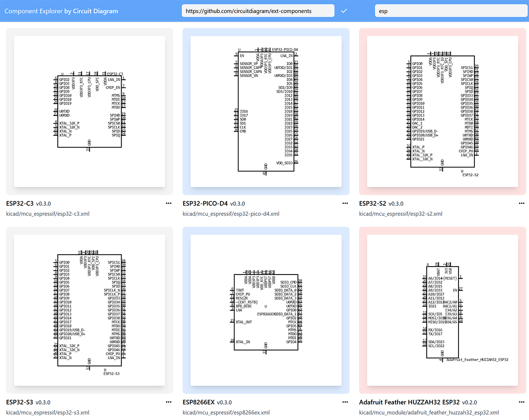Open the options menu for ESP32-S3

(x=168, y=402)
